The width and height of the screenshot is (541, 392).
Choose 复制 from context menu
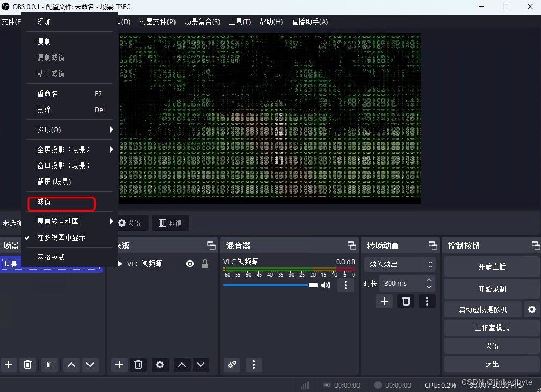[70, 41]
